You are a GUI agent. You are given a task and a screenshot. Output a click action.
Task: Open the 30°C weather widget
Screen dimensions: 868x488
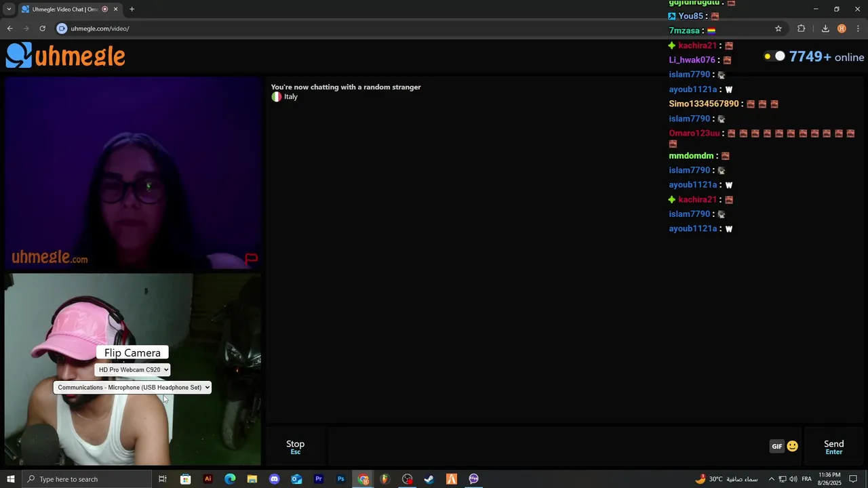click(726, 479)
